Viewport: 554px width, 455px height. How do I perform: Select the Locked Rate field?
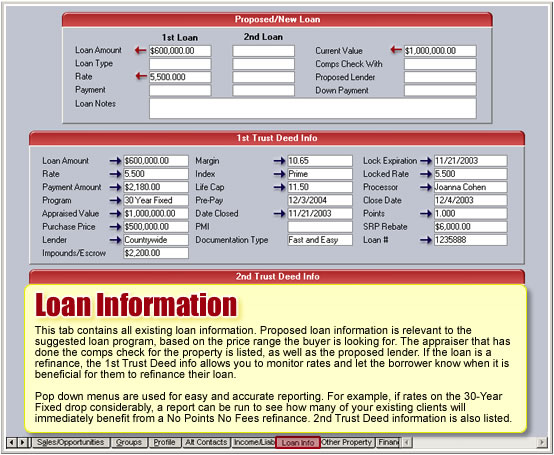pyautogui.click(x=471, y=174)
